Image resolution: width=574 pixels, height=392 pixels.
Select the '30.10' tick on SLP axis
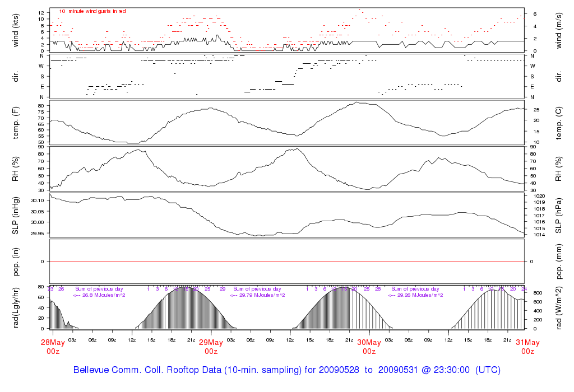coord(38,200)
